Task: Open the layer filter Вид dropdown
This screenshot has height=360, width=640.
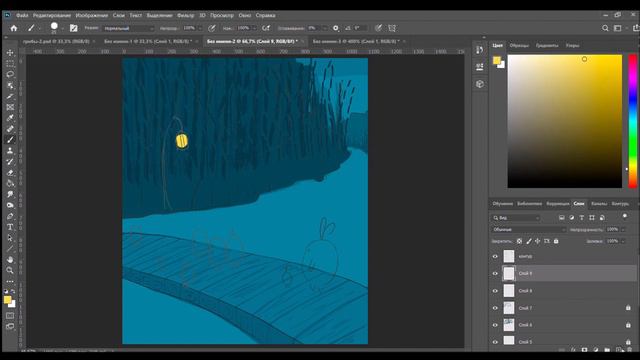Action: [516, 218]
